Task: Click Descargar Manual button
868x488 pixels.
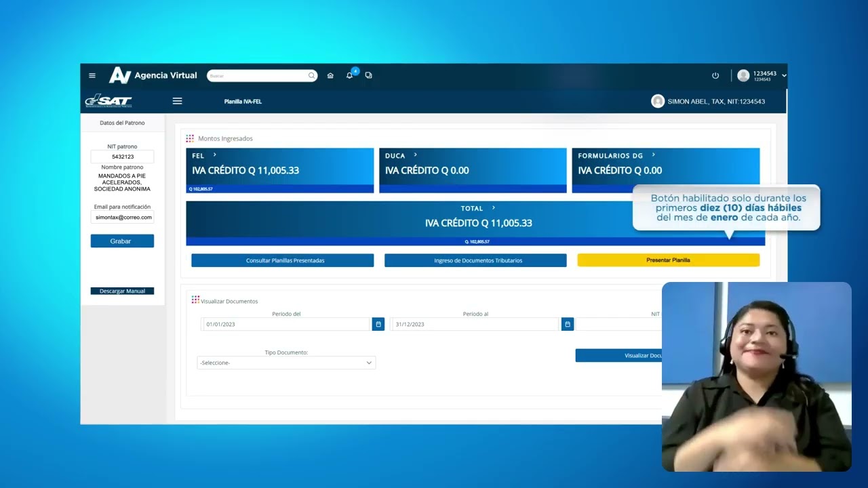Action: coord(122,291)
